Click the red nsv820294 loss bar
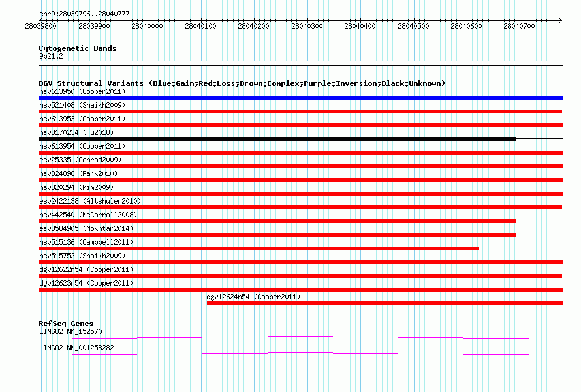The image size is (581, 392). tap(300, 194)
